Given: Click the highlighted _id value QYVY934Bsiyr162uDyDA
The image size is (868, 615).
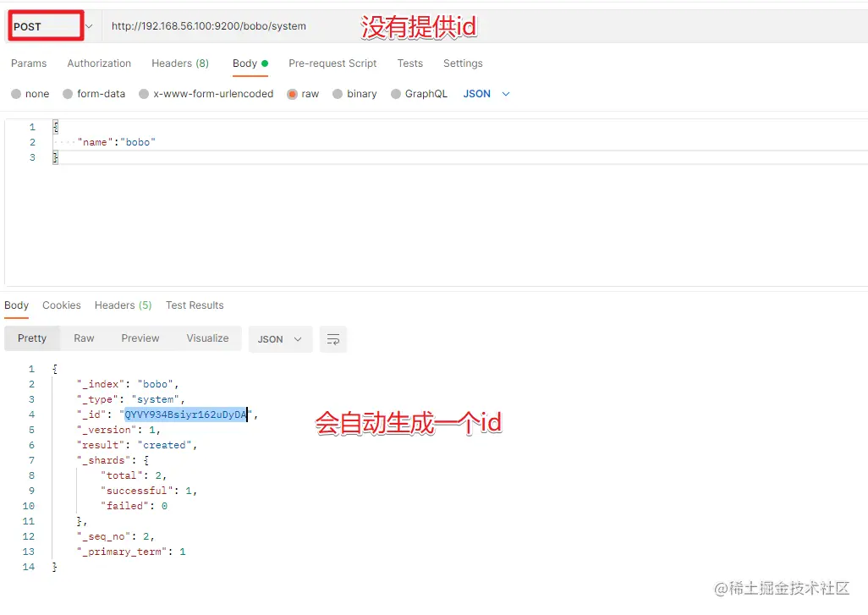Looking at the screenshot, I should [x=185, y=415].
